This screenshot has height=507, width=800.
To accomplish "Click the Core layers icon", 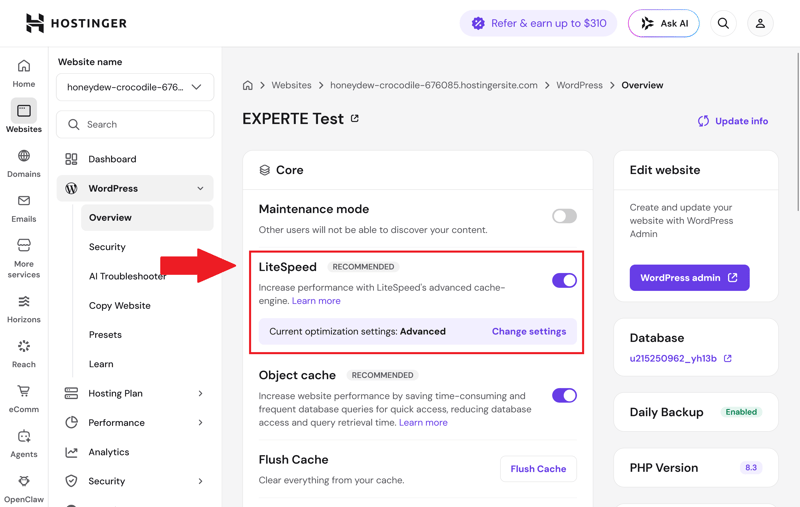I will (x=264, y=170).
